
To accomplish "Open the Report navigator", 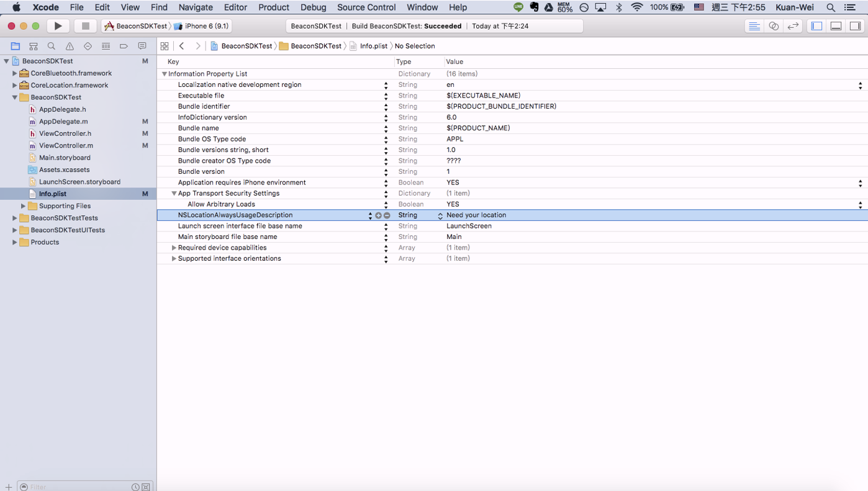I will pyautogui.click(x=142, y=46).
